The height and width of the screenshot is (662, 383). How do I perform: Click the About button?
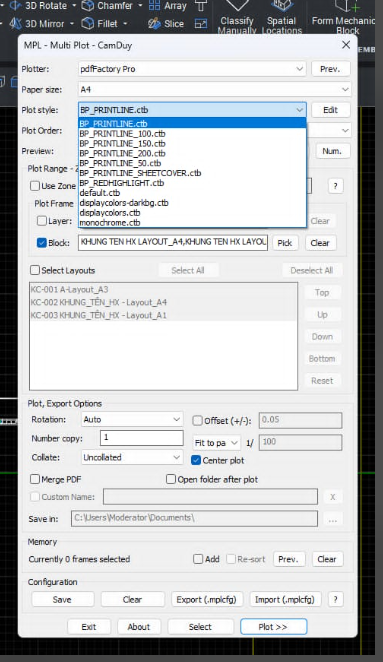139,627
